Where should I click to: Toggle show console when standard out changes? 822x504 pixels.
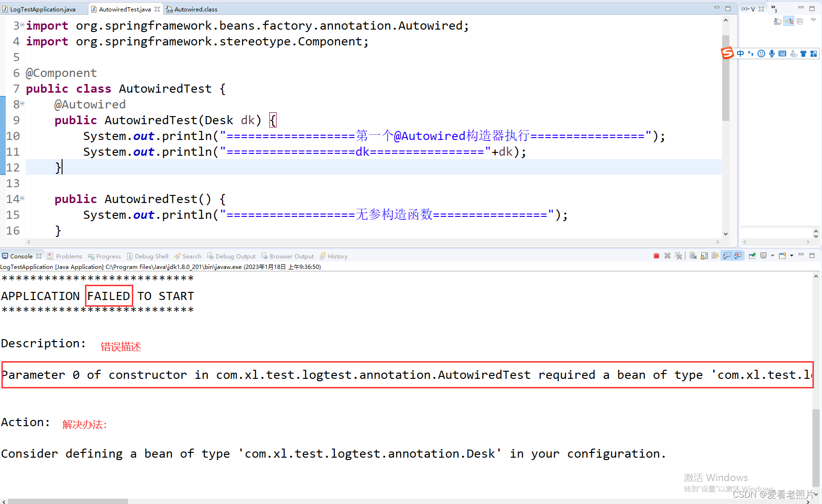726,256
